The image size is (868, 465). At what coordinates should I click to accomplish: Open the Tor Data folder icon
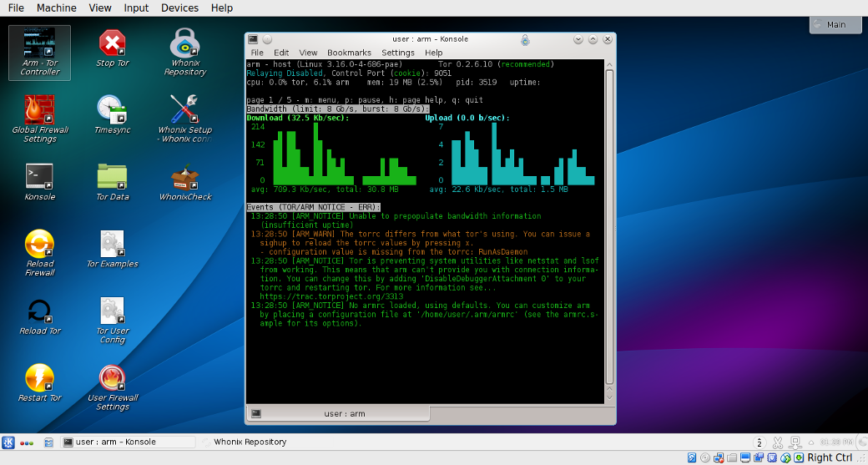click(113, 182)
